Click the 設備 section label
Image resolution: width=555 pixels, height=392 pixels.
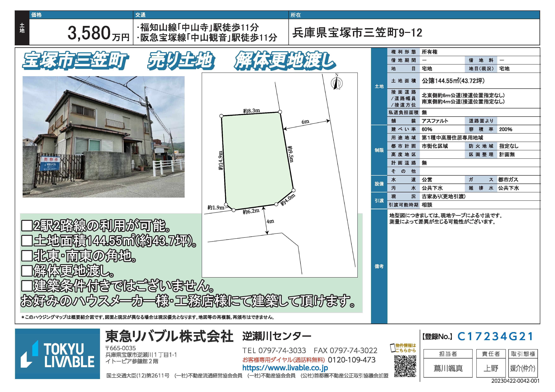coord(379,184)
